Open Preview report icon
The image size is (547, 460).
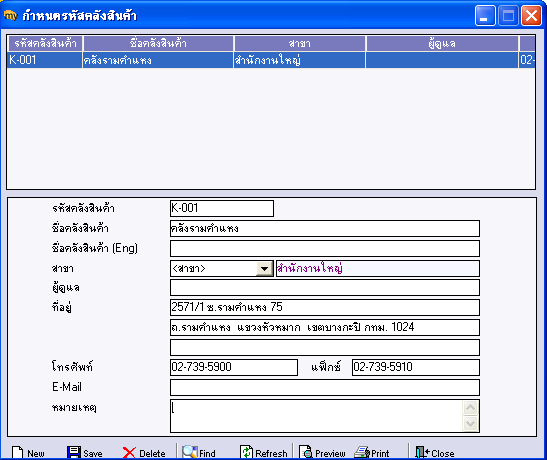(306, 452)
